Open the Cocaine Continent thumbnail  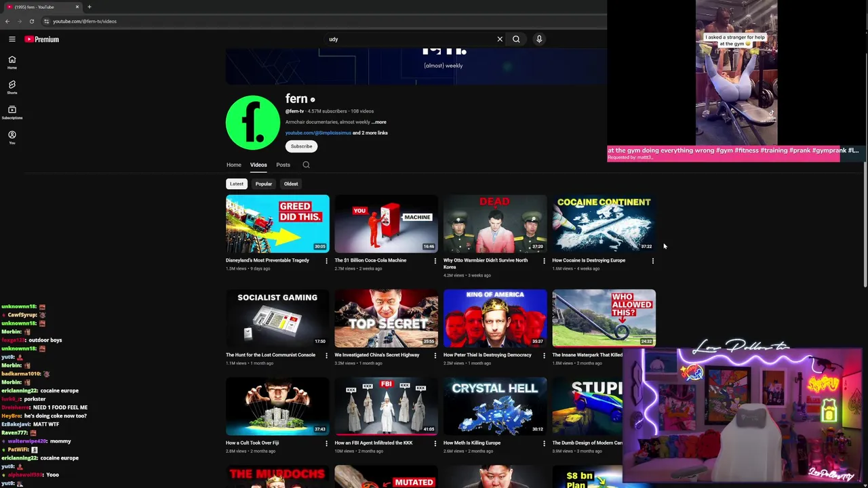(x=604, y=224)
